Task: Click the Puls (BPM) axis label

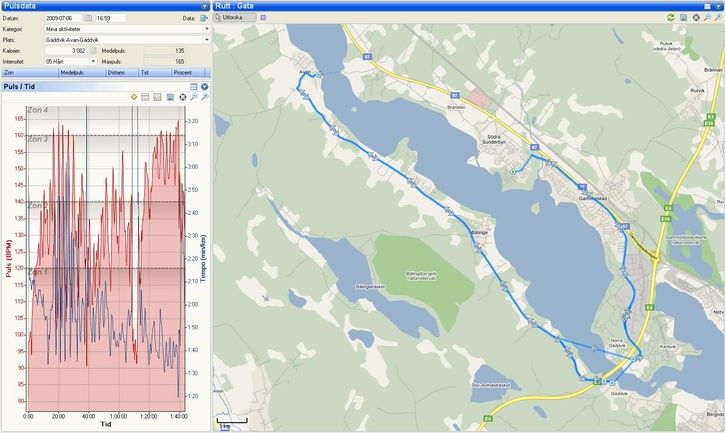Action: click(8, 259)
